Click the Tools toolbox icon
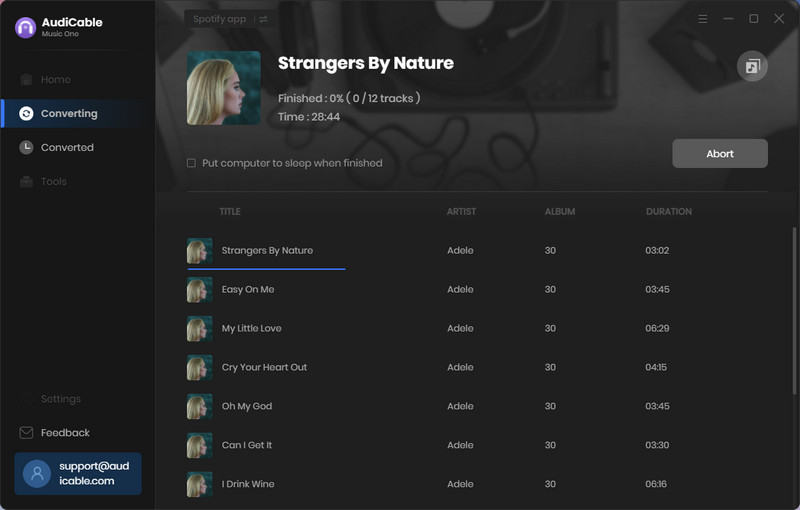Viewport: 800px width, 510px height. point(26,182)
